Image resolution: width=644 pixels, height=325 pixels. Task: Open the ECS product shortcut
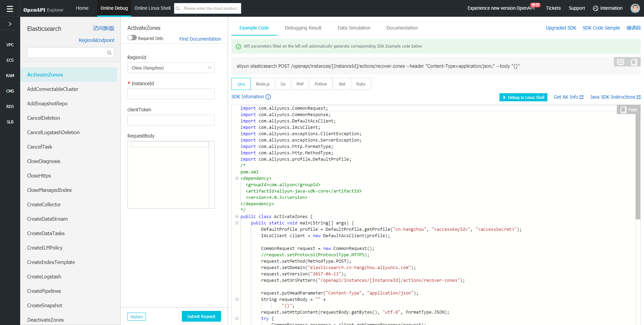[x=10, y=60]
